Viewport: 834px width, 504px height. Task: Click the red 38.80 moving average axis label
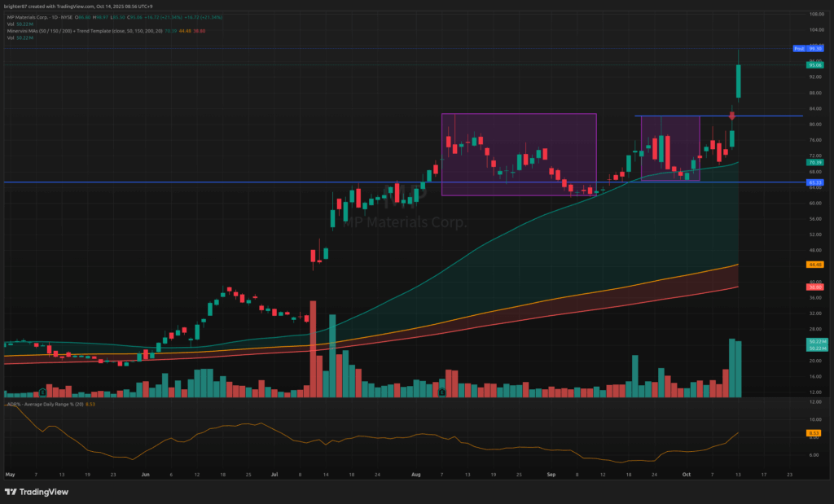(814, 287)
